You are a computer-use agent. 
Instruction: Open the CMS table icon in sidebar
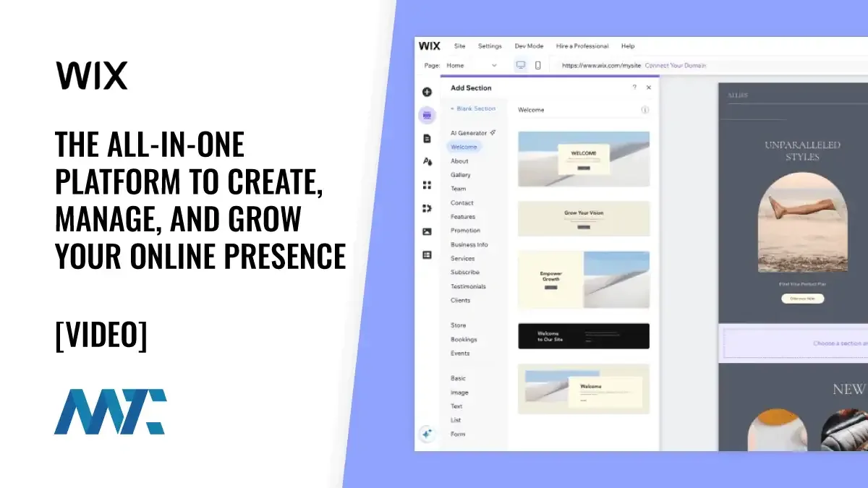point(427,254)
